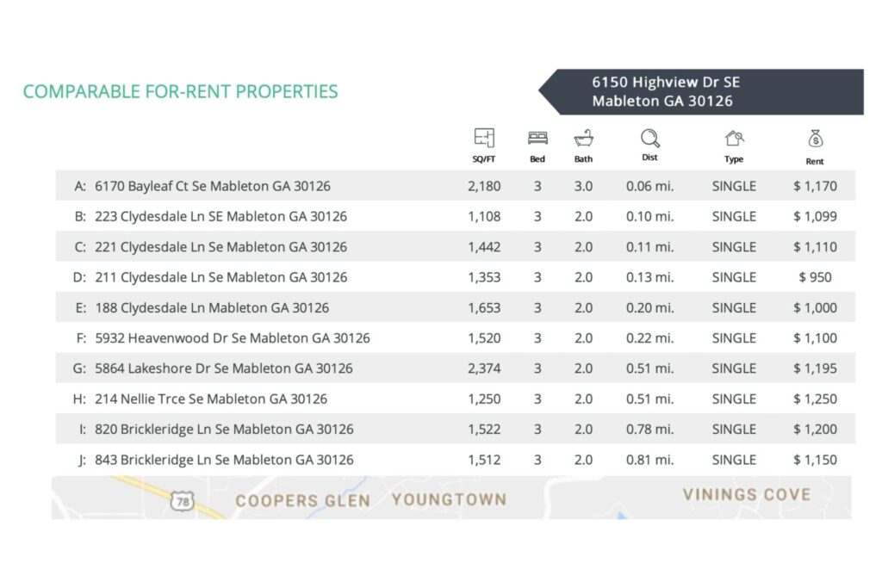
Task: Expand the Bed column header
Action: (537, 158)
